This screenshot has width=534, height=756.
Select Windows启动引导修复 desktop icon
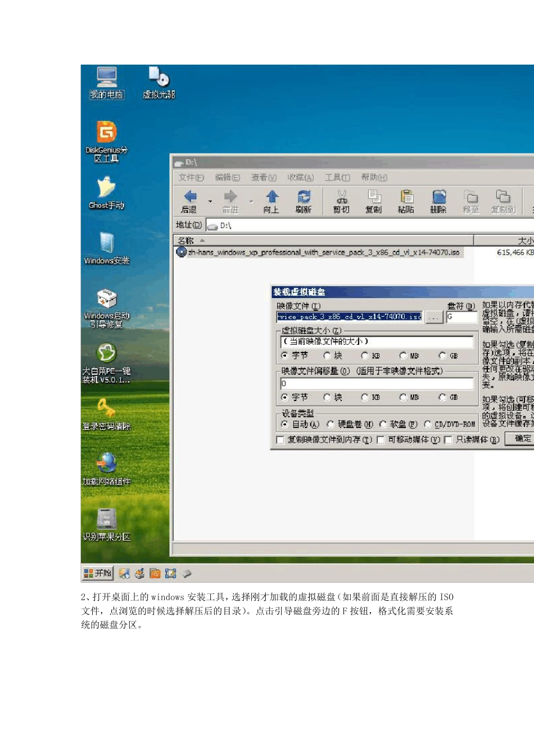tap(106, 308)
